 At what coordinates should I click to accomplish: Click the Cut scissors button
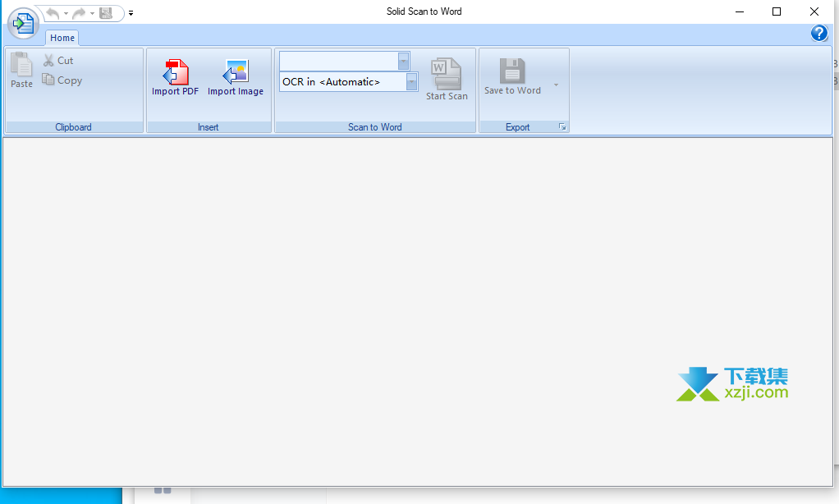coord(58,61)
